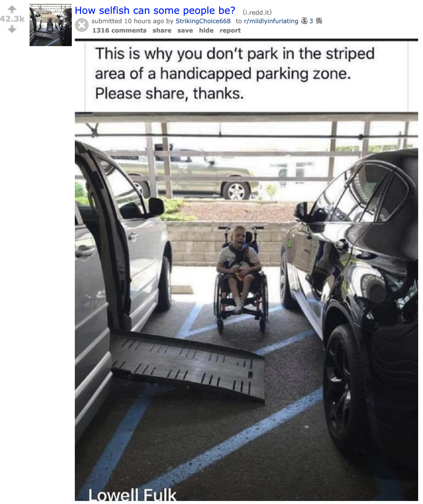Click the silver award icon

[304, 21]
